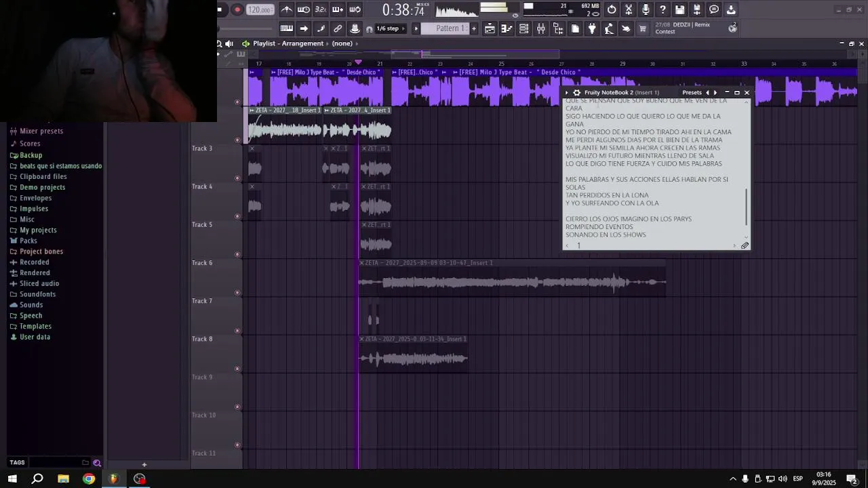Click the green Playlist options icon

(246, 43)
